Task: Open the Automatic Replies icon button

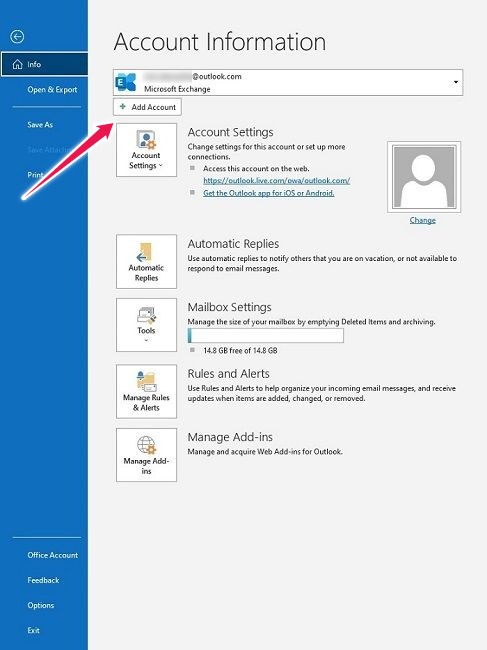Action: 146,262
